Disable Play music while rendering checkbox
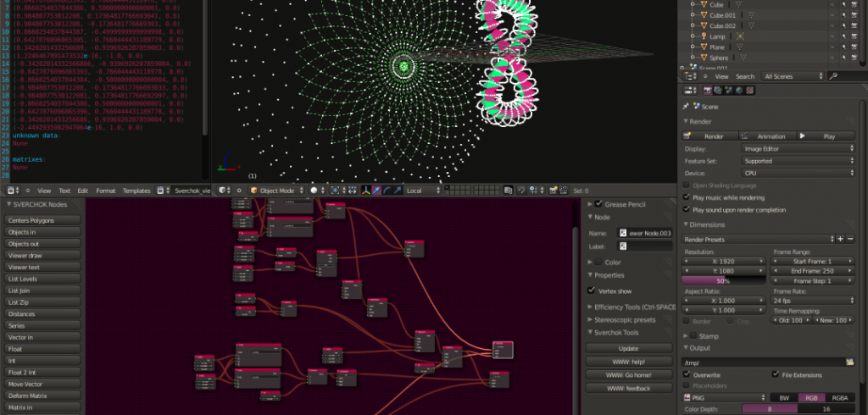The width and height of the screenshot is (868, 415). coord(687,196)
